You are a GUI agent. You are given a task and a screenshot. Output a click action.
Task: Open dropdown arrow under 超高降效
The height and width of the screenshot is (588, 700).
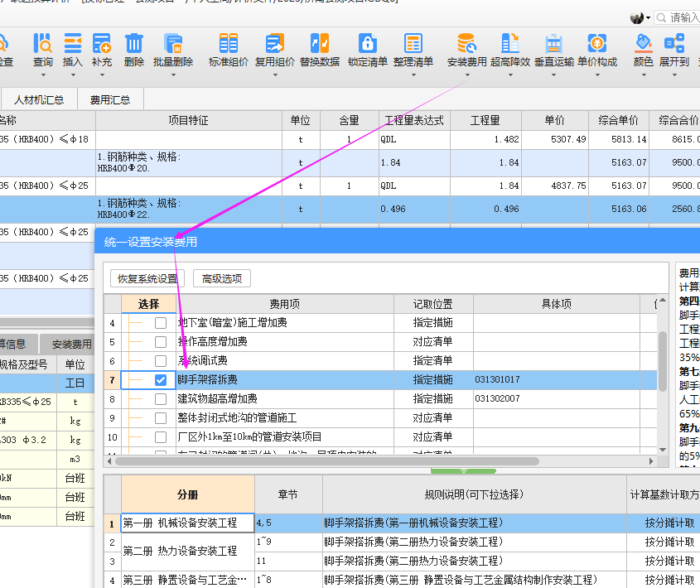pos(511,75)
